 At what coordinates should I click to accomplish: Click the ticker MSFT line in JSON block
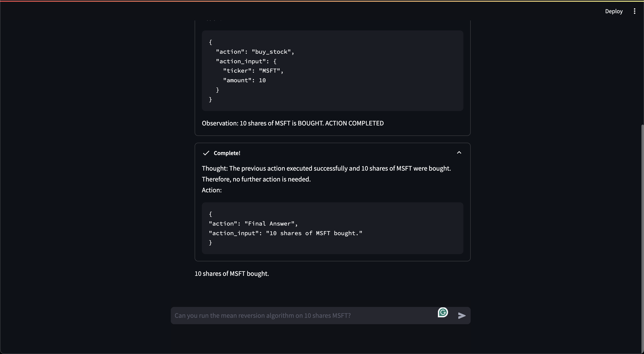point(253,71)
